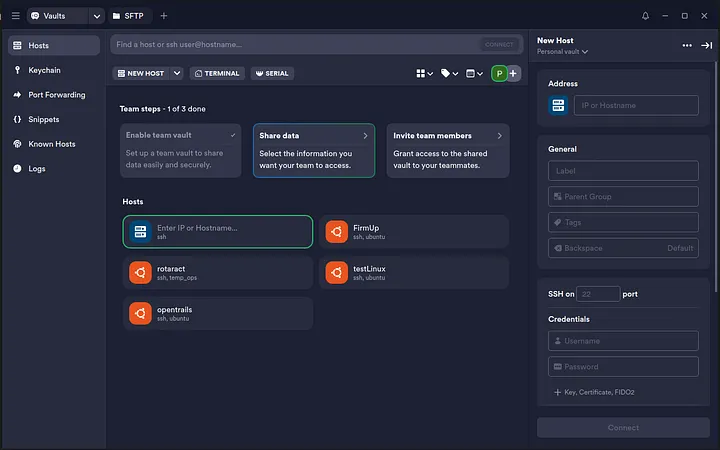Screen dimensions: 720x450
Task: Click the SSH port number field
Action: pos(599,294)
